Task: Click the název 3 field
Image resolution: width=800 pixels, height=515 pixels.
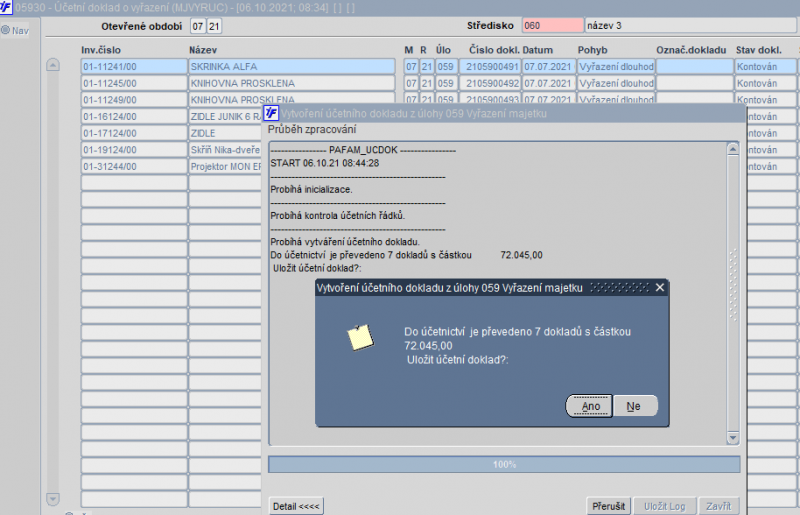Action: click(x=691, y=25)
